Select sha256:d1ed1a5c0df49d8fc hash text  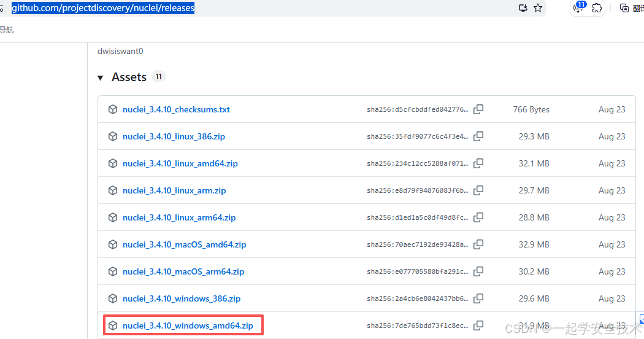coord(417,217)
